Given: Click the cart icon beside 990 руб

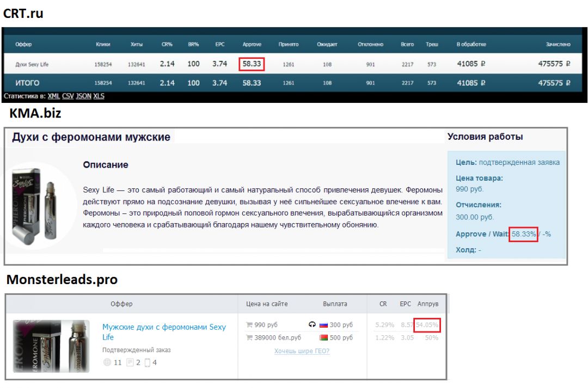Looking at the screenshot, I should pyautogui.click(x=249, y=324).
